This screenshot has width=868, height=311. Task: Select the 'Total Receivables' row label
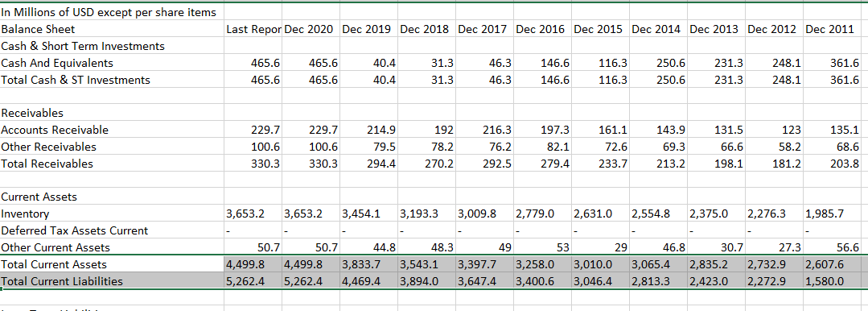point(113,164)
